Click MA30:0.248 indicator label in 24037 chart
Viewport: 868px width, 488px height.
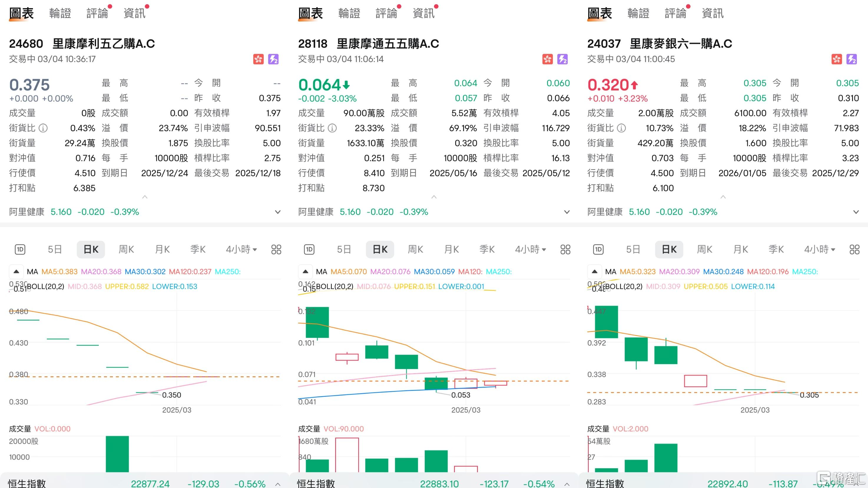(723, 271)
